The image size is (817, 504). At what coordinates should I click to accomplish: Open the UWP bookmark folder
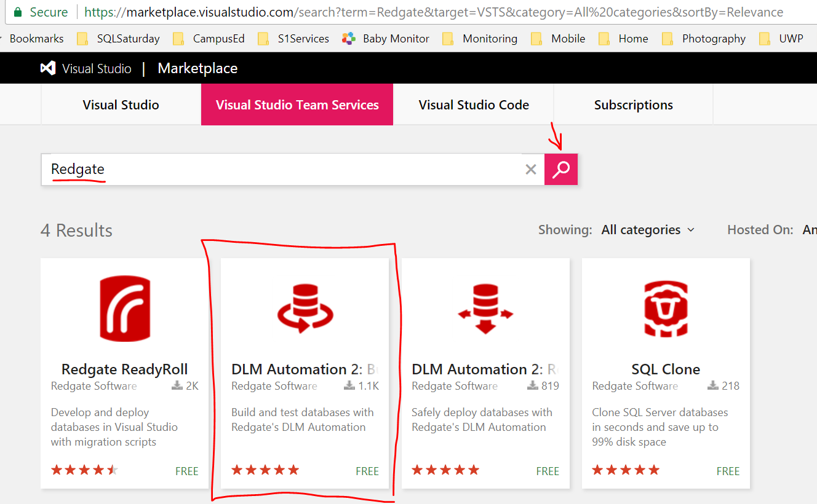point(781,39)
